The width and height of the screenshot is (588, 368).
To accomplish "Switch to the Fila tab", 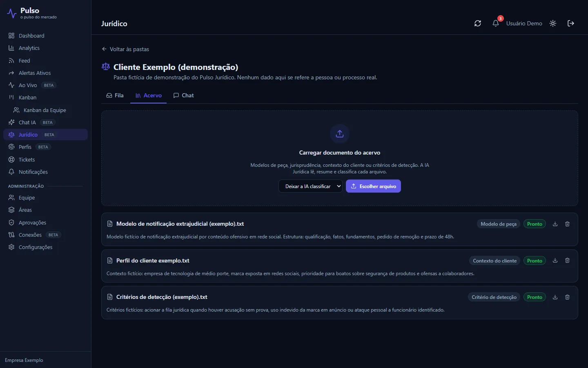I will click(x=115, y=95).
